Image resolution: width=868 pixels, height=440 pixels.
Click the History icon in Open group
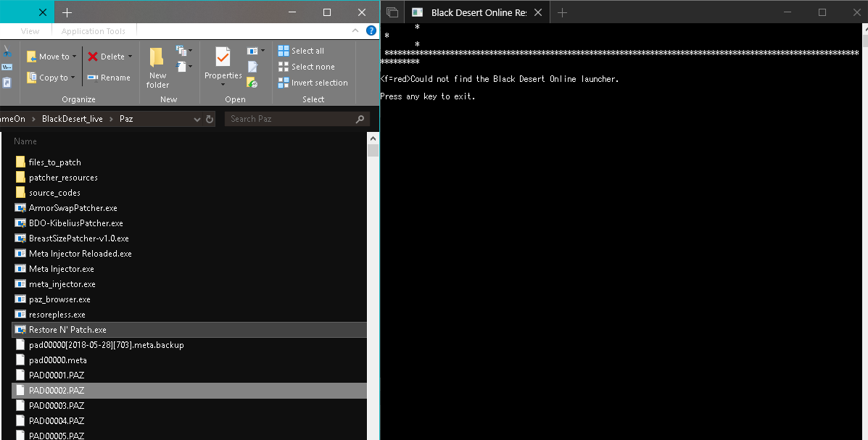pos(252,83)
